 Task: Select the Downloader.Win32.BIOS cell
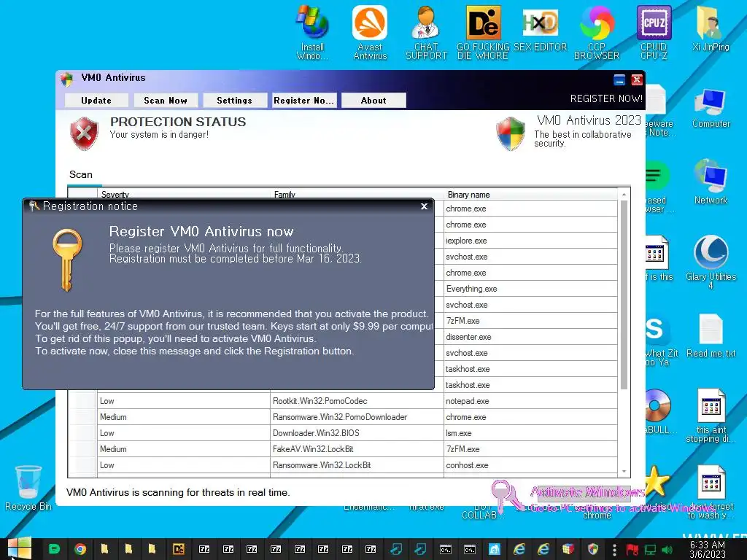(357, 433)
